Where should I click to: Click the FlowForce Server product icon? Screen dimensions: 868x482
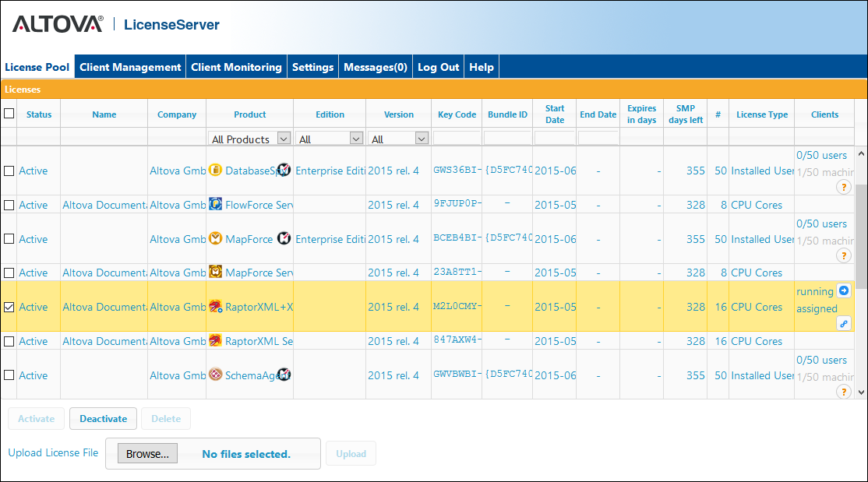[216, 205]
